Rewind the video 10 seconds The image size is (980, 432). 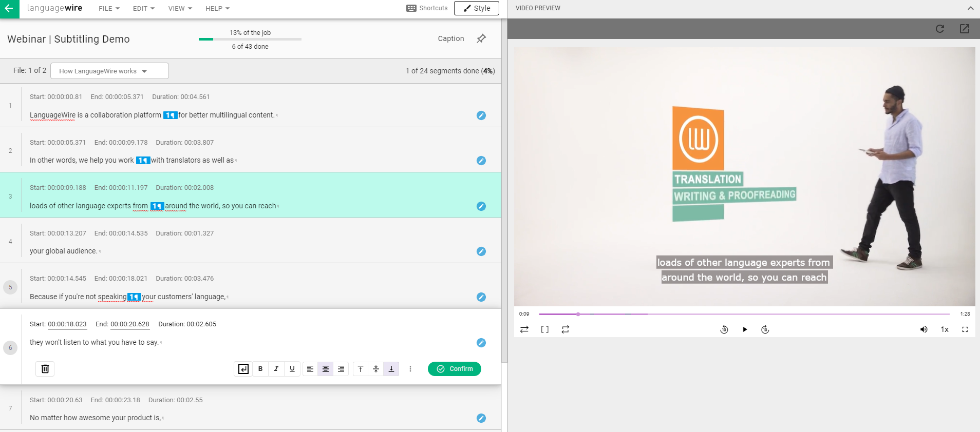coord(724,329)
